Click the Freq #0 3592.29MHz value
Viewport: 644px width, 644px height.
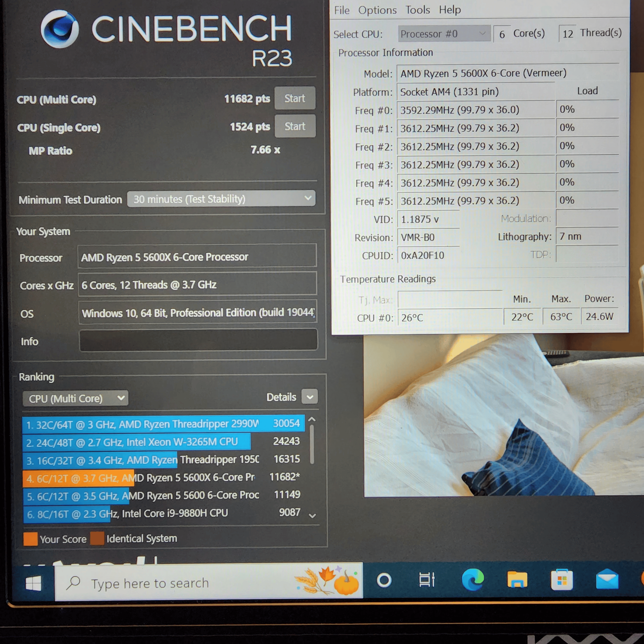tap(476, 110)
